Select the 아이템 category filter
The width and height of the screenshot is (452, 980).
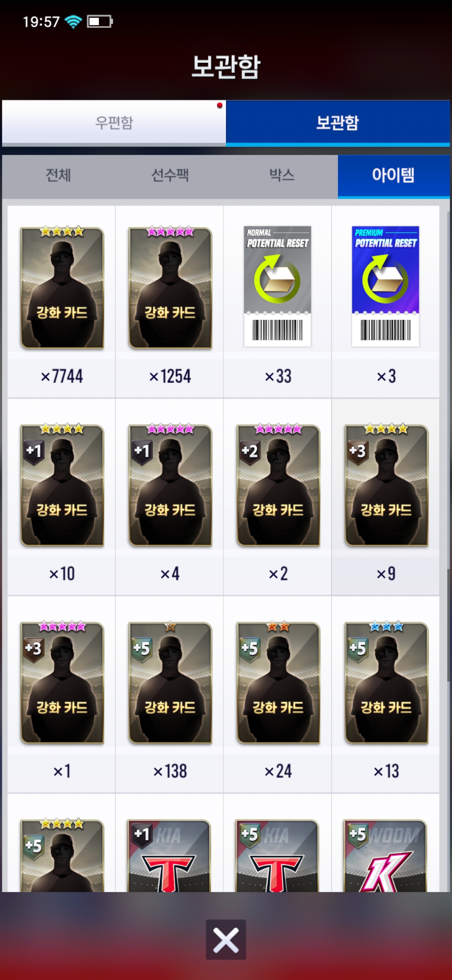(x=393, y=175)
